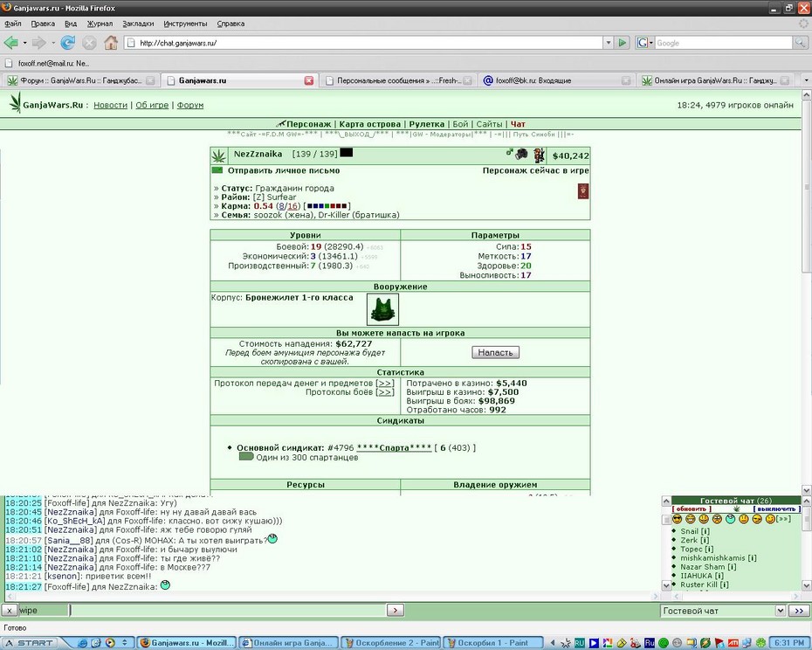Open the Инструменты menu
812x650 pixels.
pyautogui.click(x=185, y=24)
